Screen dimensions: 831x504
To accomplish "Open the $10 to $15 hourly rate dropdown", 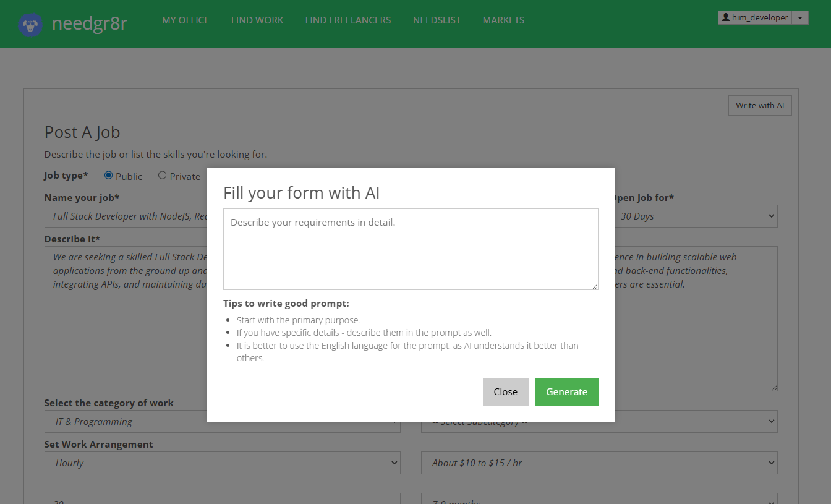I will click(599, 463).
